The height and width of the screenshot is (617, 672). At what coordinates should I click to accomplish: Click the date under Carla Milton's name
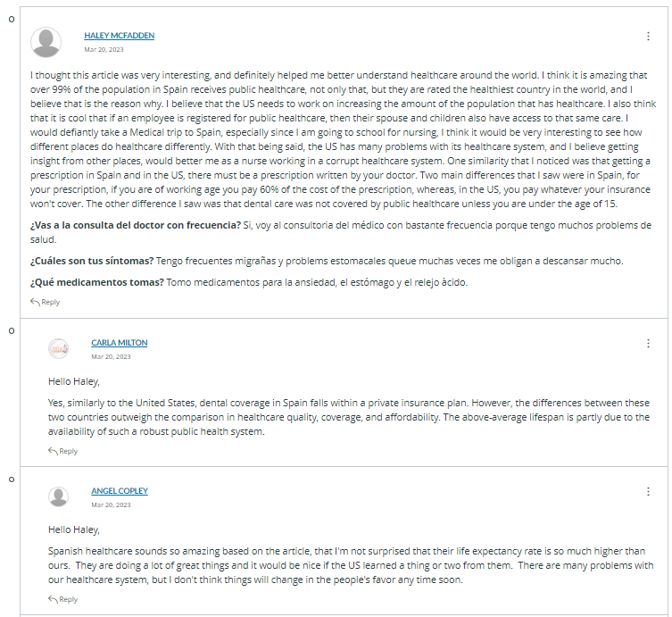[x=111, y=356]
